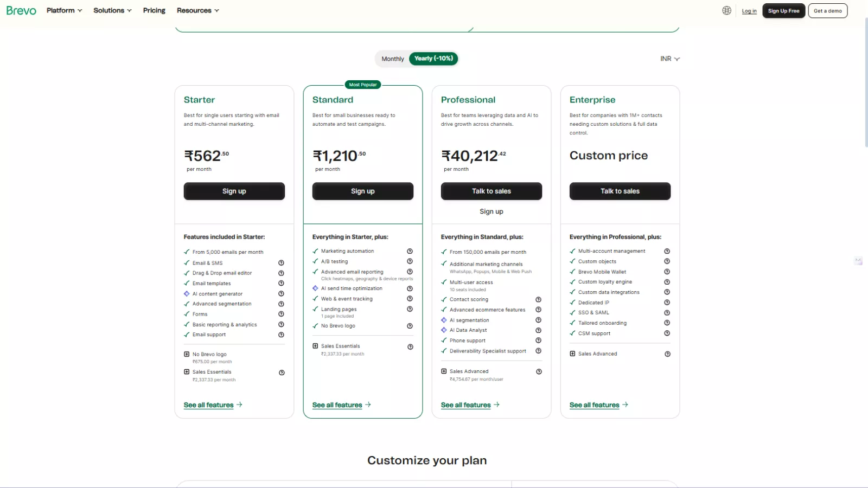This screenshot has height=488, width=868.
Task: Click the help icon beside SSO & SAML
Action: pyautogui.click(x=667, y=312)
